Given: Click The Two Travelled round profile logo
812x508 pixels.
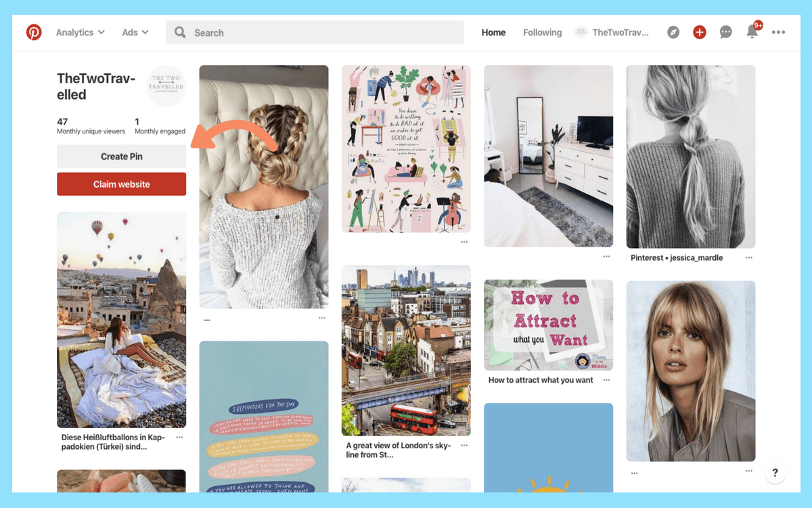Looking at the screenshot, I should (x=166, y=85).
